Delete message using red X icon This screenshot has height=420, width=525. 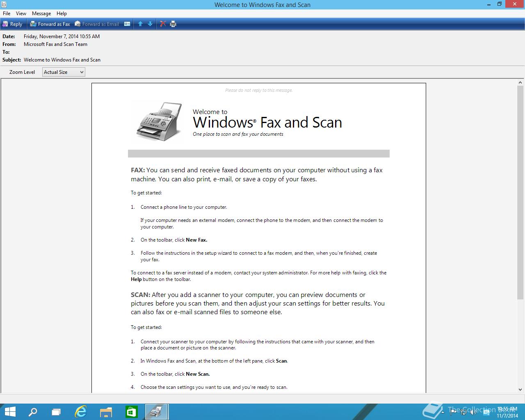[163, 24]
